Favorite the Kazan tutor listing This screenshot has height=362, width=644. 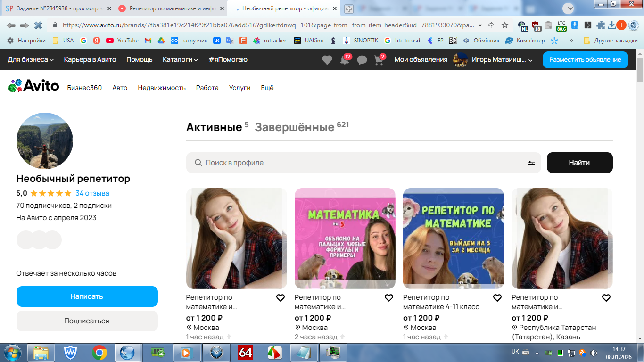[x=606, y=298]
